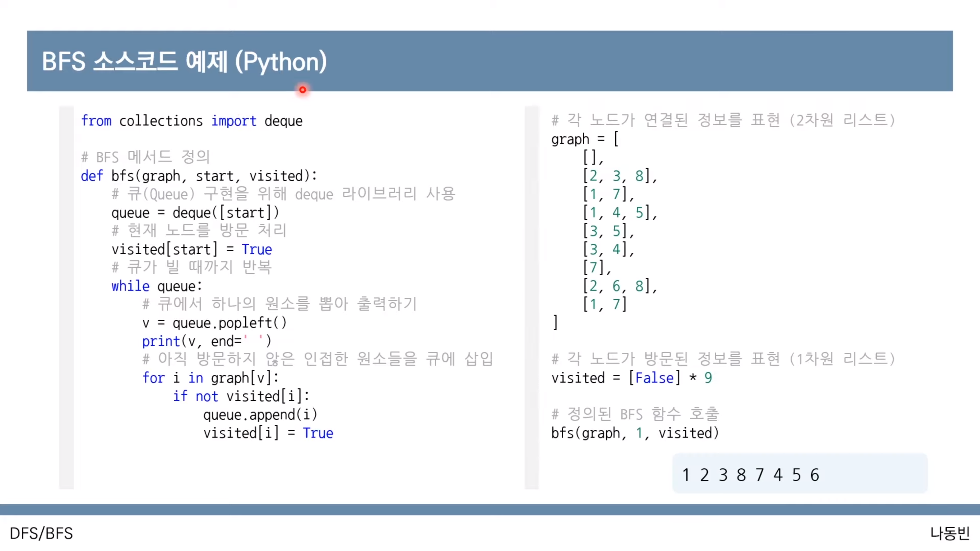Click the red laser pointer dot
Screen dimensions: 980x551
(x=302, y=90)
